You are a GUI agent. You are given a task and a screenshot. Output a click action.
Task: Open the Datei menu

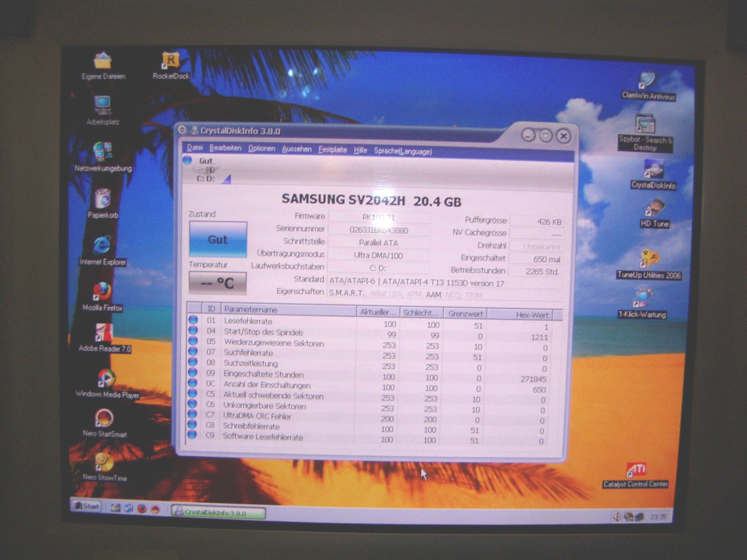point(195,148)
